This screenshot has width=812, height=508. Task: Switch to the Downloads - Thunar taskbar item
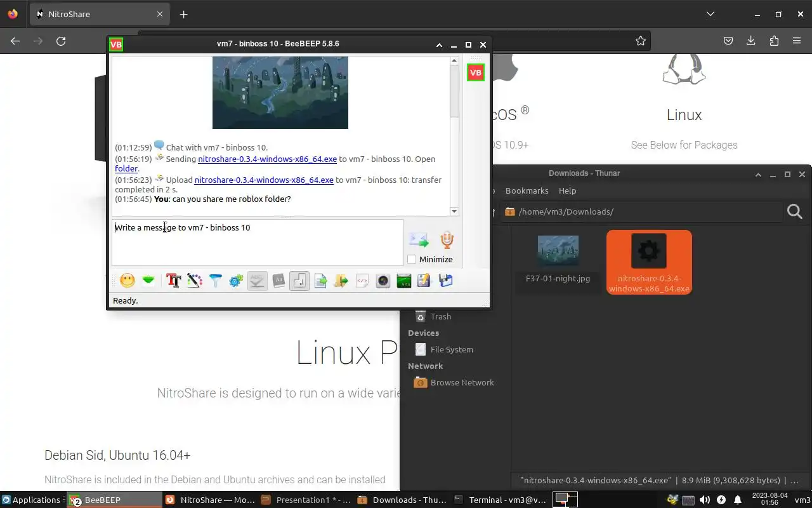click(402, 500)
